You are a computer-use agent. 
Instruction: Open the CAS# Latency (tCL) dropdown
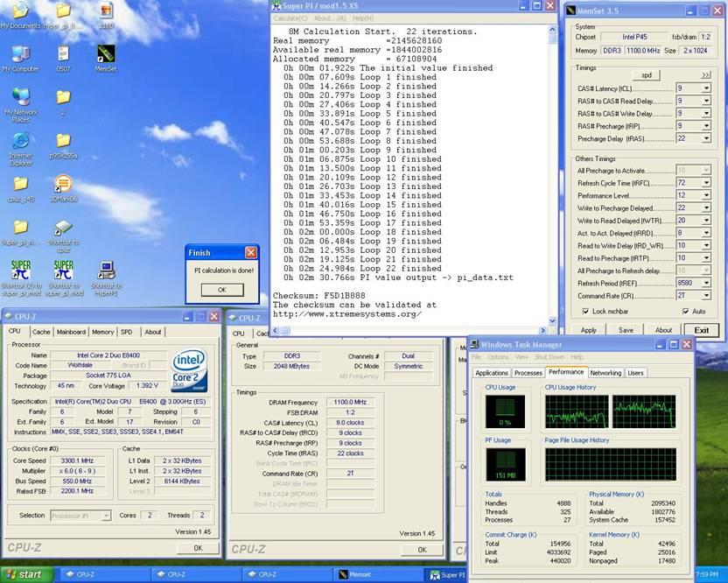[x=706, y=88]
